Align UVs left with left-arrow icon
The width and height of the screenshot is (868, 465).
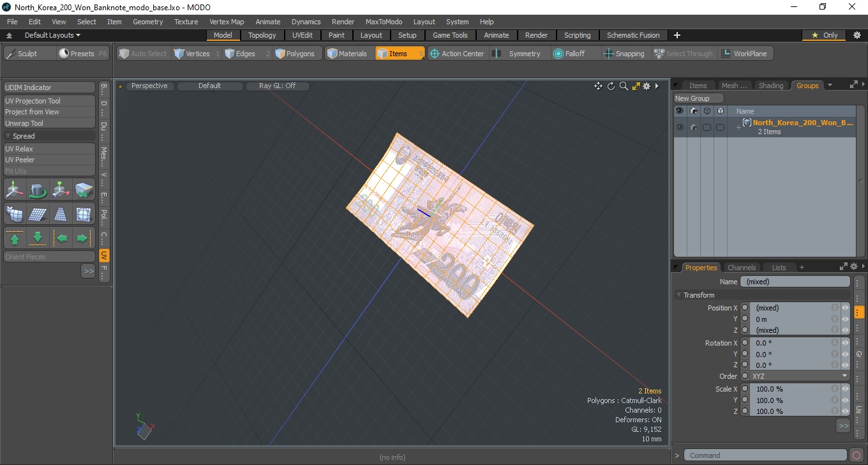click(61, 238)
